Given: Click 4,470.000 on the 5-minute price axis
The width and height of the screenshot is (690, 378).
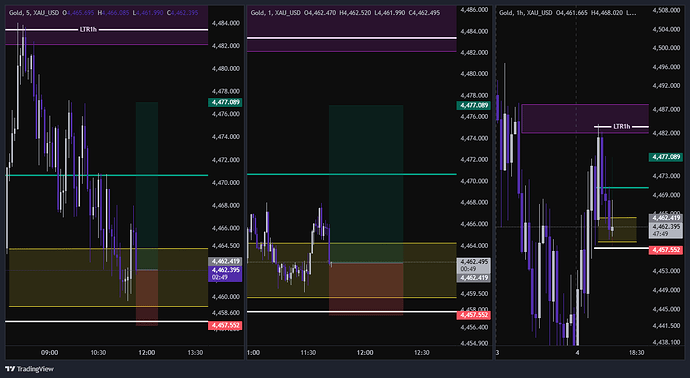Looking at the screenshot, I should pyautogui.click(x=226, y=182).
